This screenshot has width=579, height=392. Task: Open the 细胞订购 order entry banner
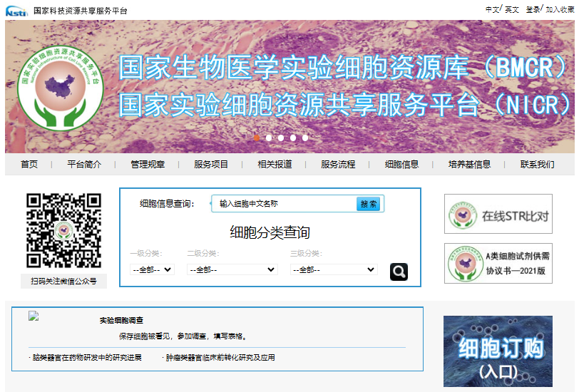(x=498, y=351)
